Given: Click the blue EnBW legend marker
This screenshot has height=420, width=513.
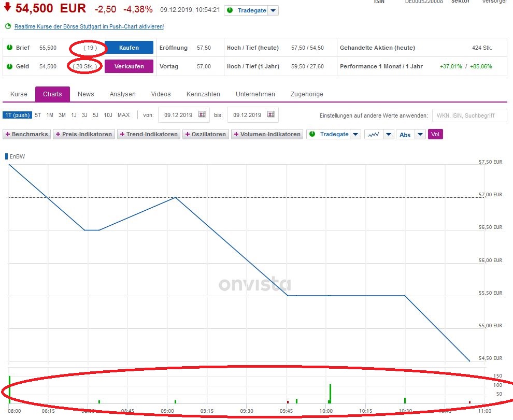Looking at the screenshot, I should tap(6, 156).
